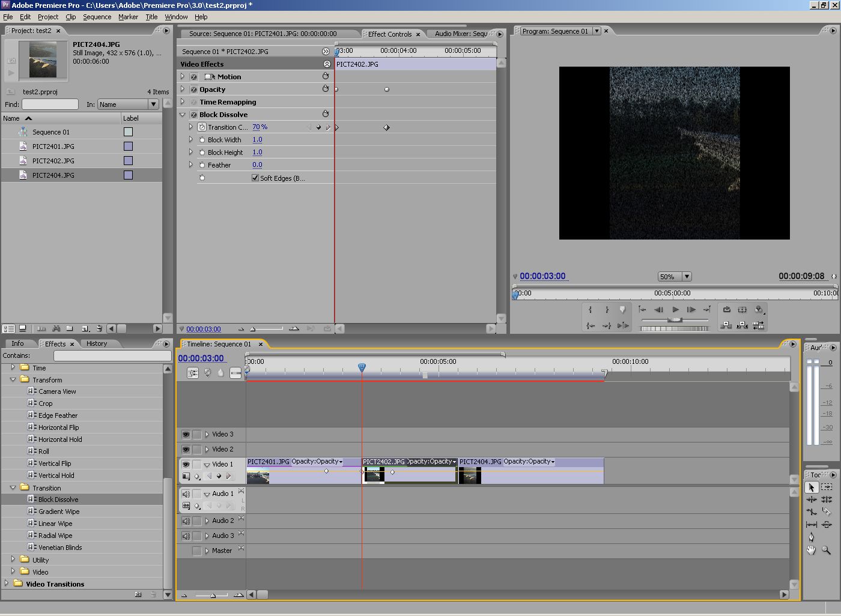Select the Ripple Edit tool
Image resolution: width=841 pixels, height=616 pixels.
(x=812, y=500)
